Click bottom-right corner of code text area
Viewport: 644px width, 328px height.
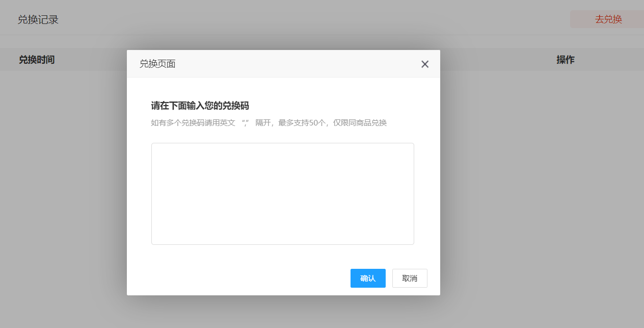[410, 241]
